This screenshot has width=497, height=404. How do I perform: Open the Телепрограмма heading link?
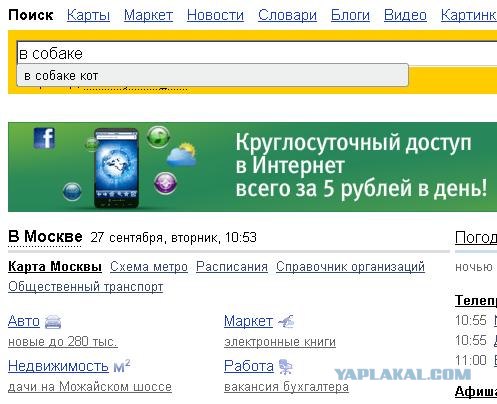pos(476,300)
